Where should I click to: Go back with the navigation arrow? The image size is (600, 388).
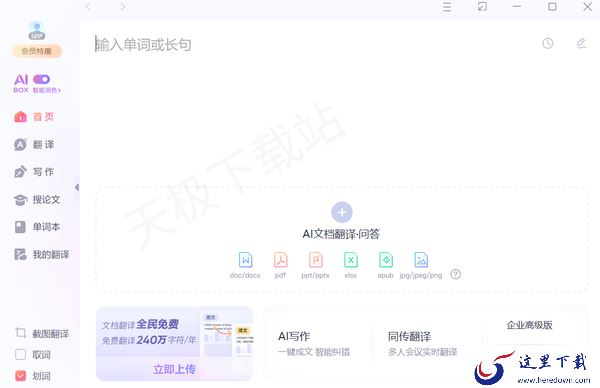pyautogui.click(x=88, y=7)
